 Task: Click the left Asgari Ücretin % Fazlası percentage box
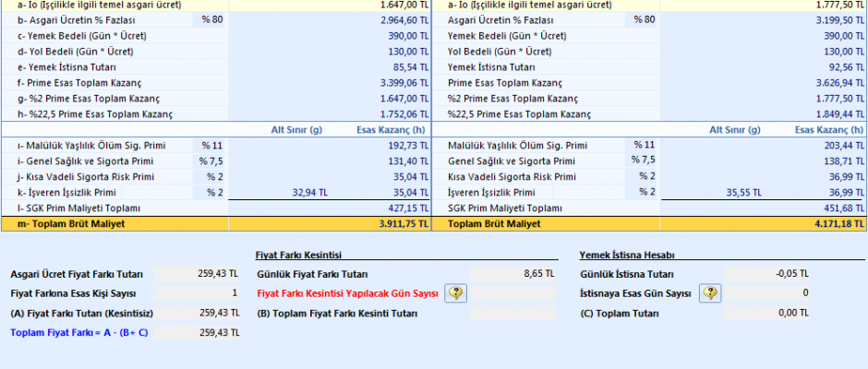(212, 19)
